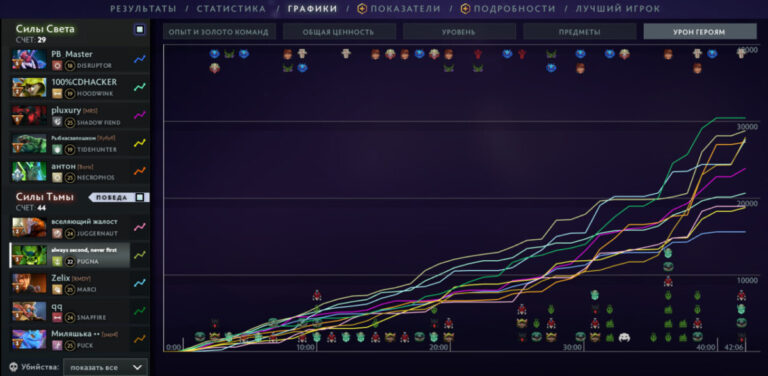Screen dimensions: 768x376
Task: Show the ОБЩАЯ ЦЕННОСТЬ graph
Action: [x=339, y=32]
